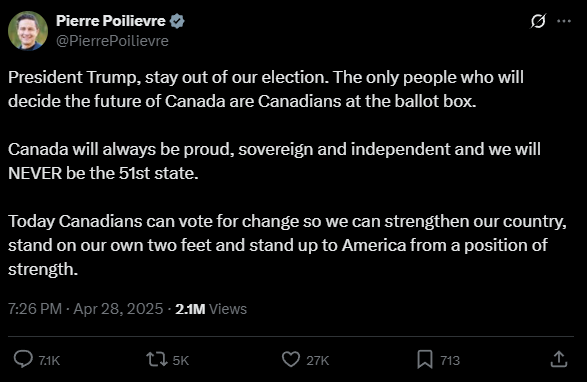This screenshot has height=382, width=587.
Task: Click the paragraph starting "President Trump, stay out"
Action: tap(266, 89)
